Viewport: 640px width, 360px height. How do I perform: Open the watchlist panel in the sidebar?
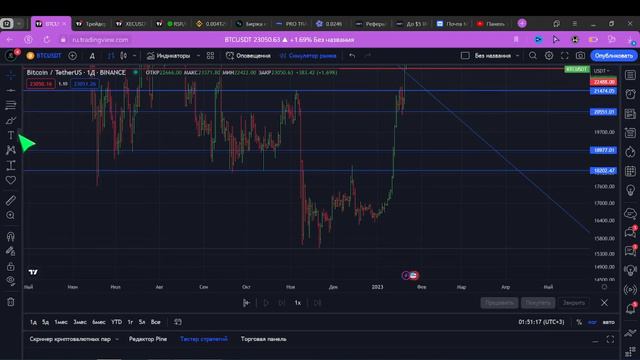pos(630,75)
